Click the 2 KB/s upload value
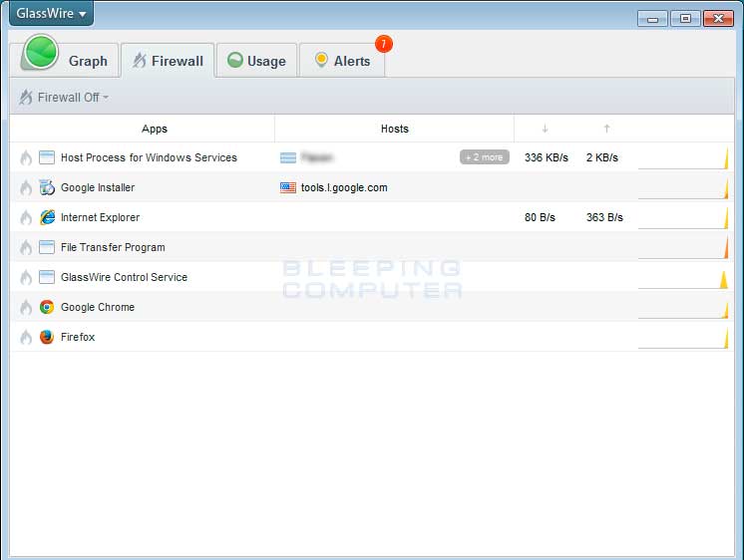 coord(602,157)
